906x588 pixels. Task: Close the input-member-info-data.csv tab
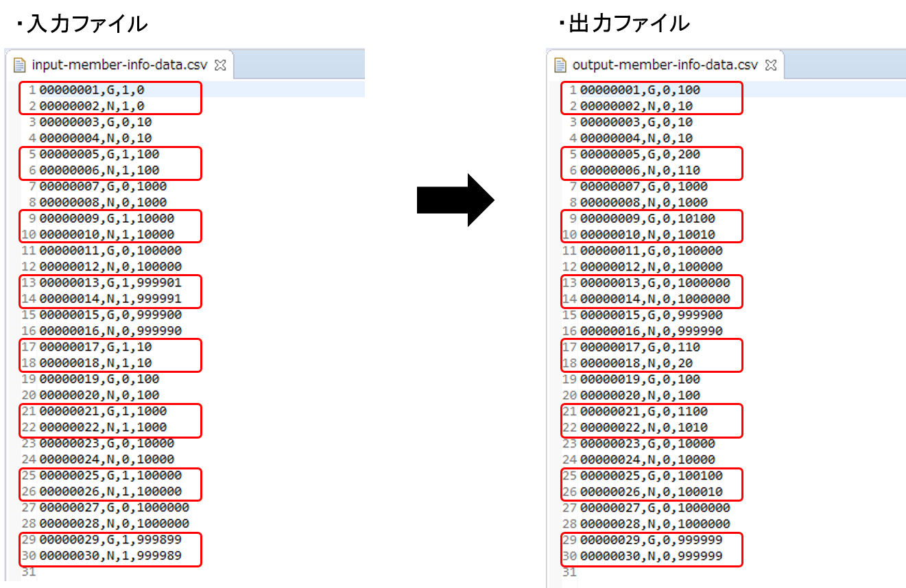point(219,64)
